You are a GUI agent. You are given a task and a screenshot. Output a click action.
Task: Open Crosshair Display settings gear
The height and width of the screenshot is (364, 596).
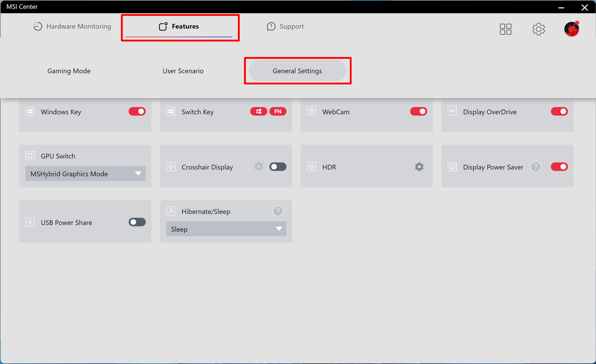[x=258, y=167]
